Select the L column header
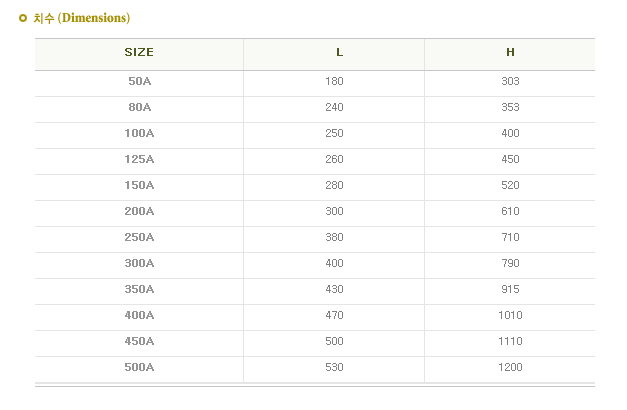 339,52
